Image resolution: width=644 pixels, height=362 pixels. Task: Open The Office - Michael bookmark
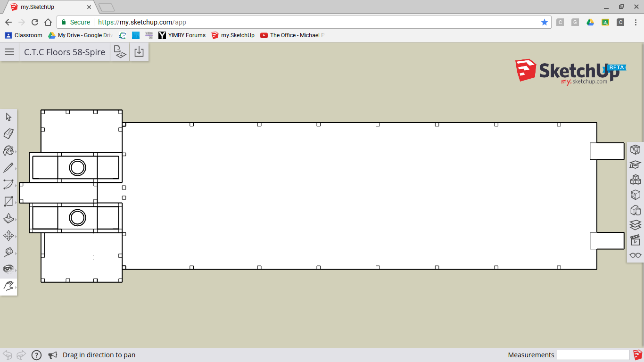pyautogui.click(x=292, y=35)
